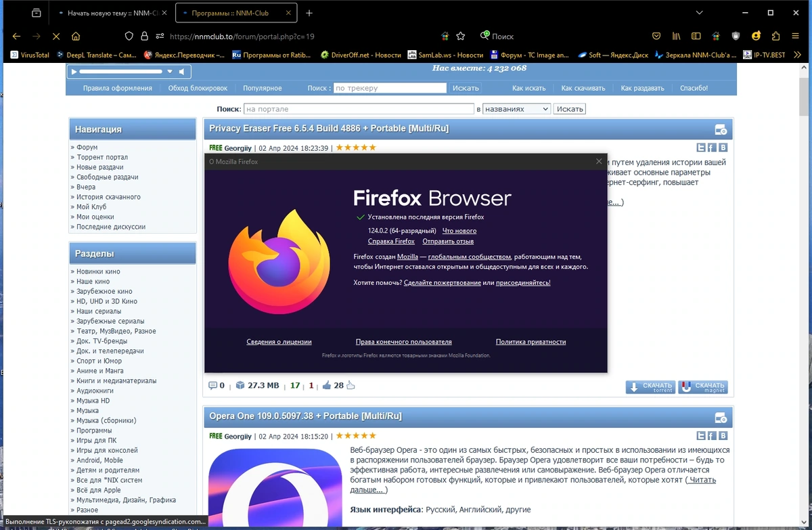Image resolution: width=812 pixels, height=530 pixels.
Task: Open the 'Opera One 109.0.5097.38' post title
Action: pos(305,416)
